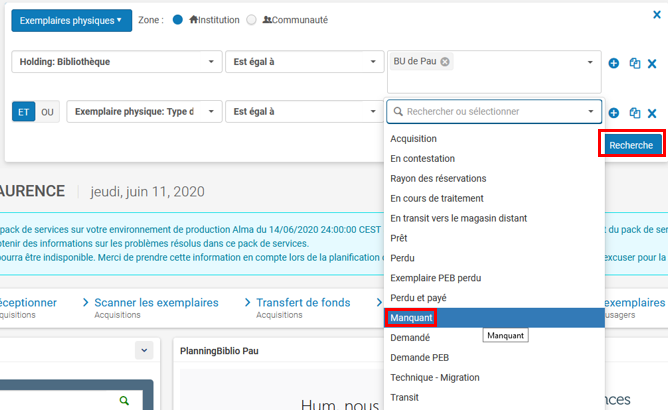The image size is (668, 410).
Task: Open the Scanner les exemplaires link
Action: tap(156, 303)
